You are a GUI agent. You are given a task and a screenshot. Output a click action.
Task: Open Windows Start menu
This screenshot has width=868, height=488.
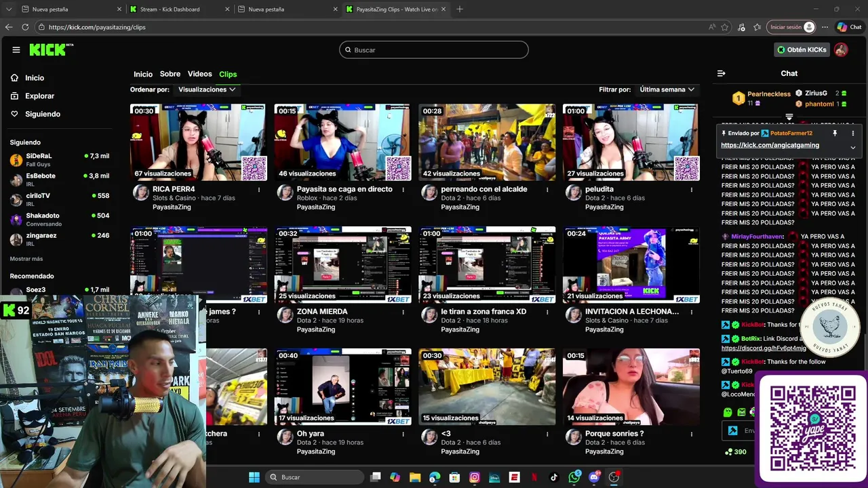point(254,477)
